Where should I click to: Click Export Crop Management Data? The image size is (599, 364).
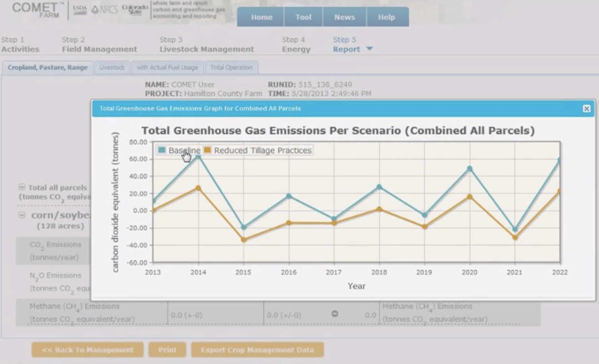tap(257, 350)
